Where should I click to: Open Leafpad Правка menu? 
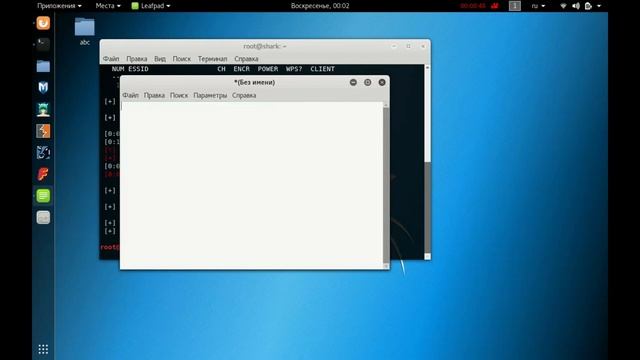tap(154, 95)
